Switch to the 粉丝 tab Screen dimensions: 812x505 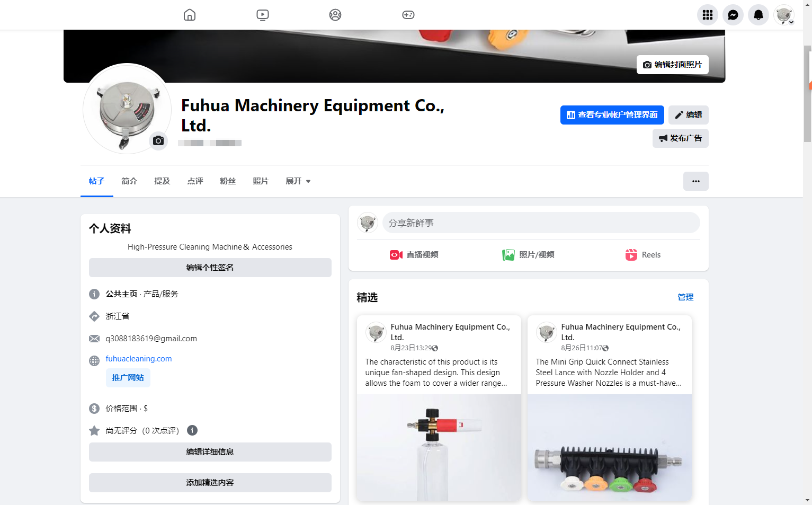[228, 181]
